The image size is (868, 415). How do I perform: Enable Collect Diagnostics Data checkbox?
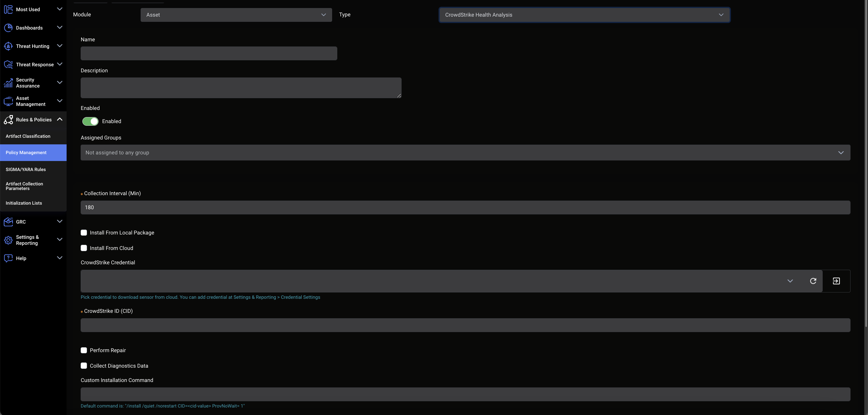[84, 366]
